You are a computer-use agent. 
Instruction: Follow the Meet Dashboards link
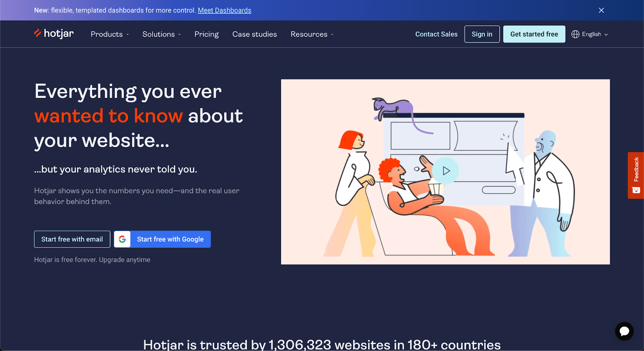click(x=225, y=10)
